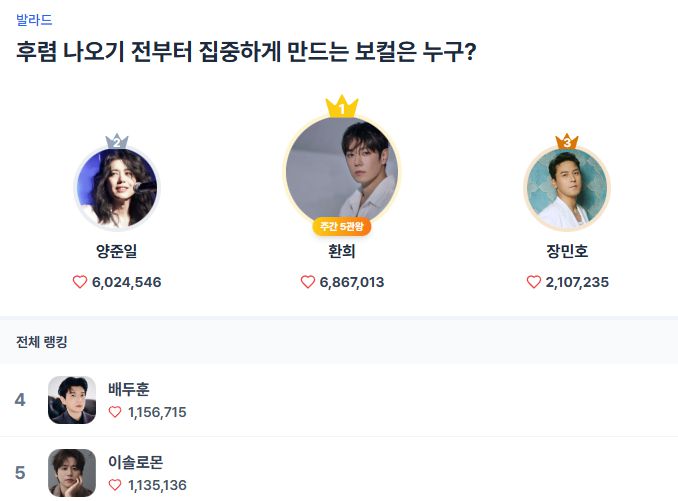Click the silver second-place crown icon
Image resolution: width=678 pixels, height=501 pixels.
click(117, 142)
